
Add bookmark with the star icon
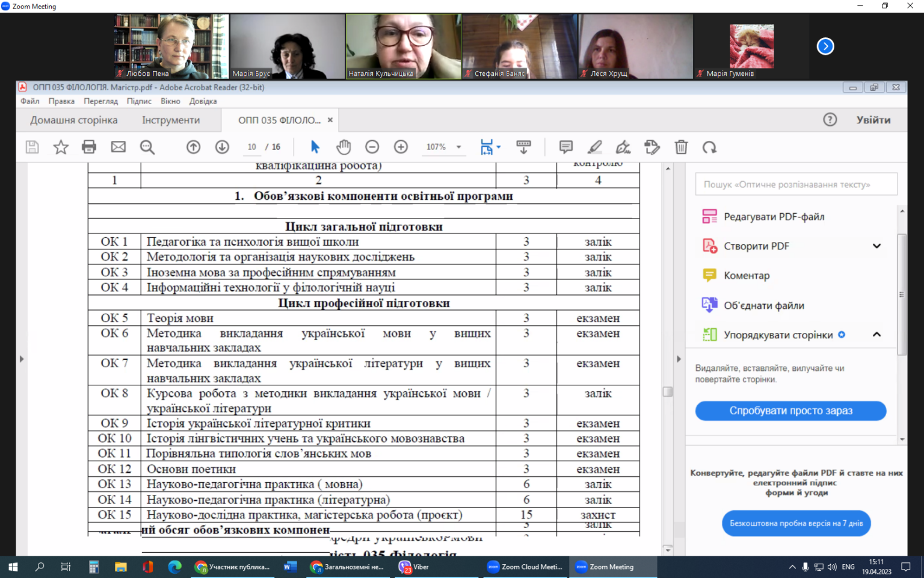[61, 147]
